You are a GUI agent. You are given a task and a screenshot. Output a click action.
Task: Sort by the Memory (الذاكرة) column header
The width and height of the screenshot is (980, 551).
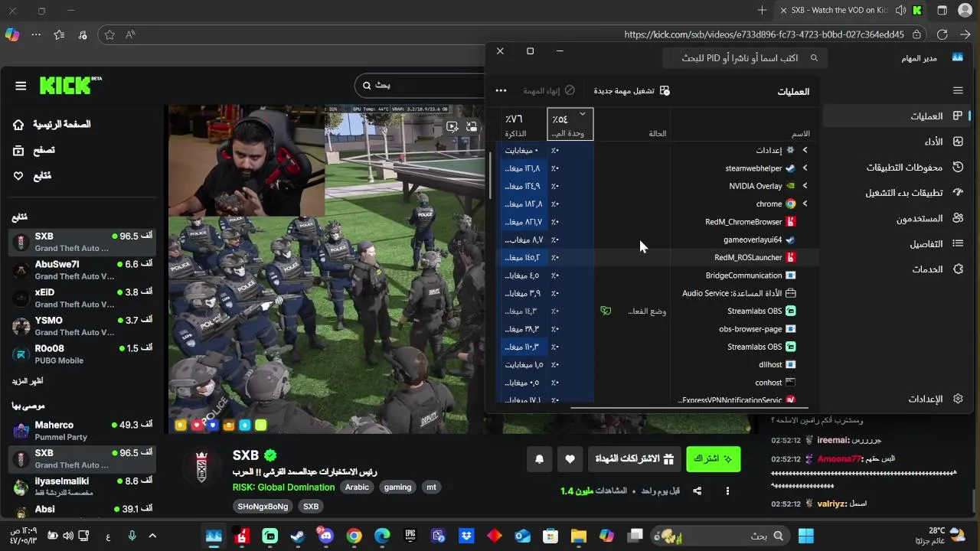tap(523, 124)
